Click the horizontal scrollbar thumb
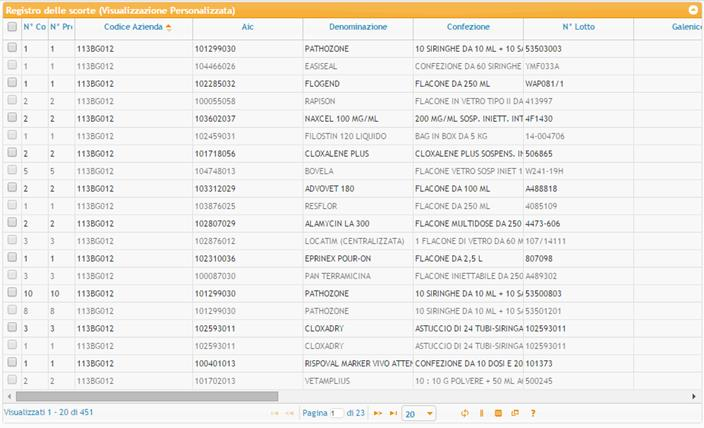 [x=147, y=397]
